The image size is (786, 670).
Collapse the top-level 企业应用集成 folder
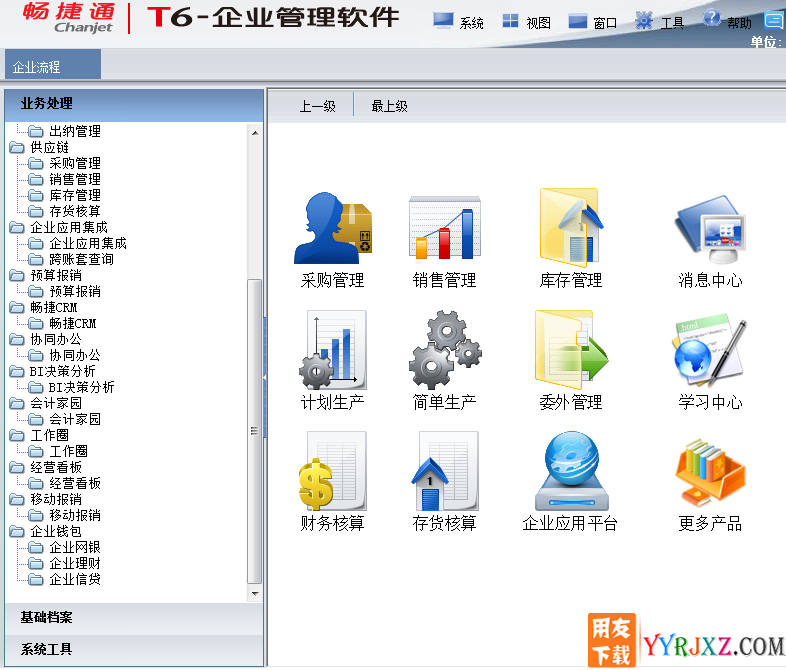(x=17, y=228)
